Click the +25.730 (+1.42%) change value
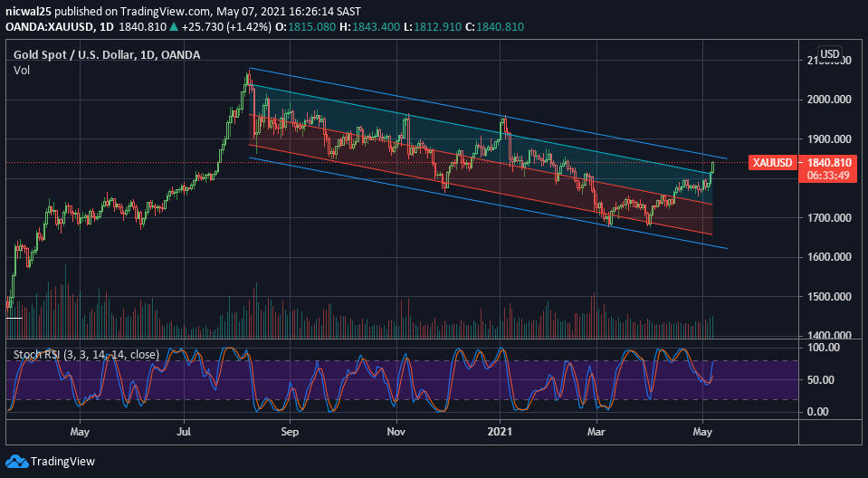Image resolution: width=868 pixels, height=478 pixels. coord(225,26)
